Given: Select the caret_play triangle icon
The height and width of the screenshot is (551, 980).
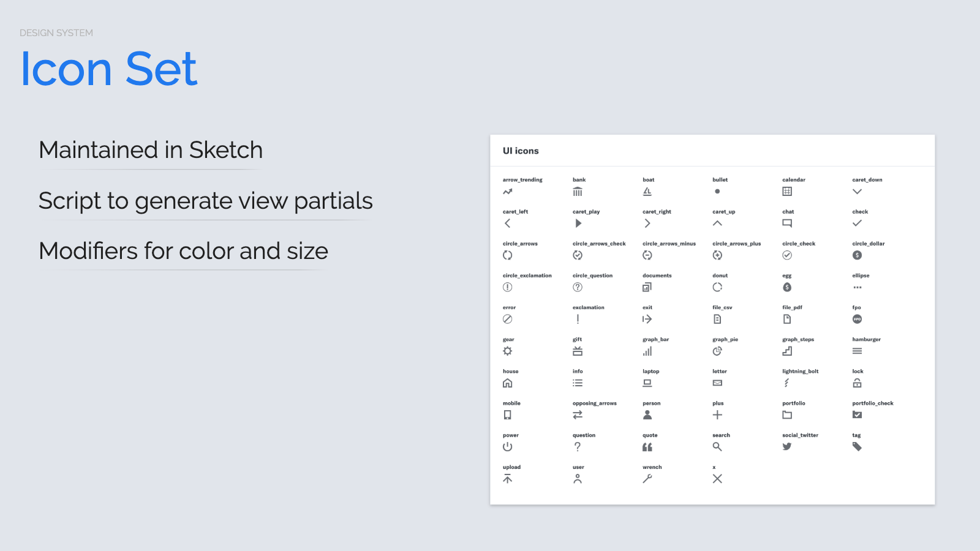Looking at the screenshot, I should pos(578,223).
